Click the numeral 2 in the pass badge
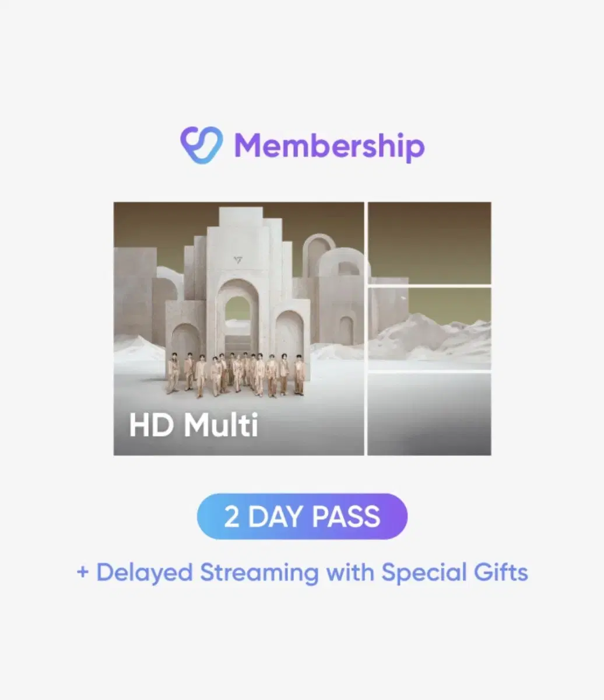 point(231,517)
